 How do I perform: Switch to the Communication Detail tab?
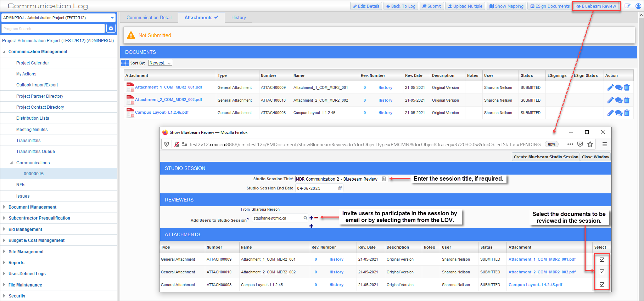149,17
